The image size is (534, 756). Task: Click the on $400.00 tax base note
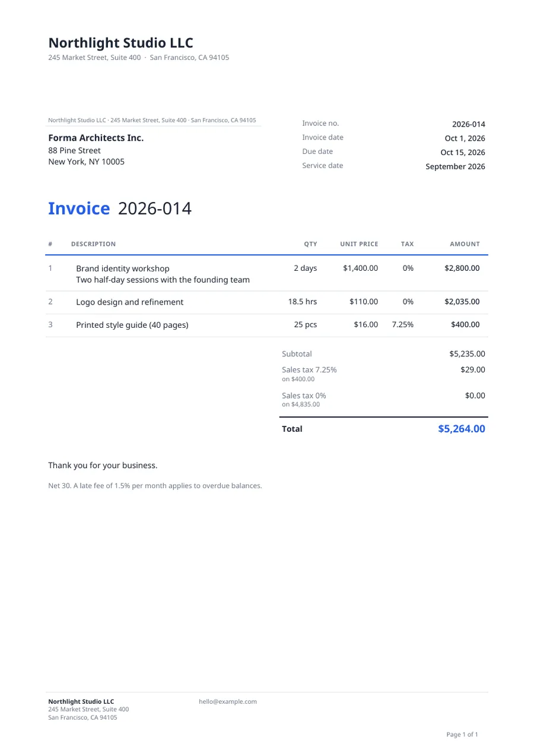pos(298,379)
